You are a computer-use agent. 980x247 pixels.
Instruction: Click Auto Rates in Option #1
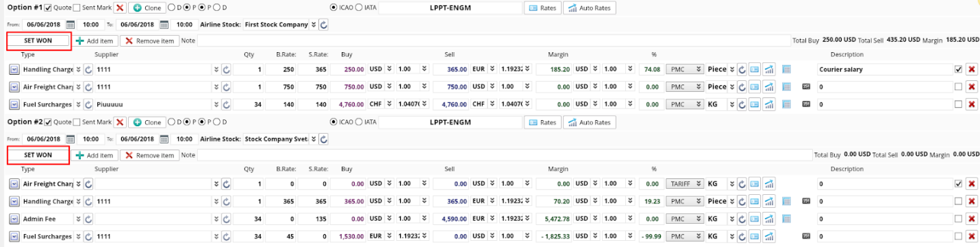pos(589,8)
